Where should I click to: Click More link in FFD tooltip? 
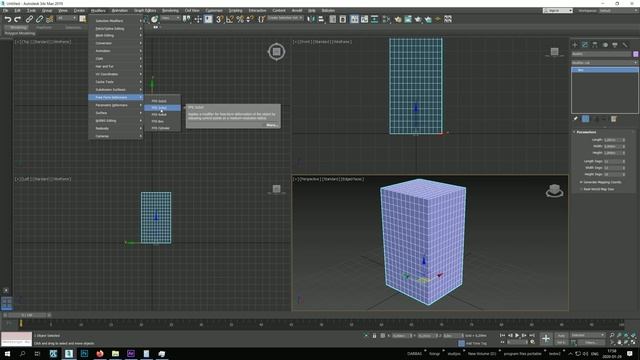coord(271,125)
